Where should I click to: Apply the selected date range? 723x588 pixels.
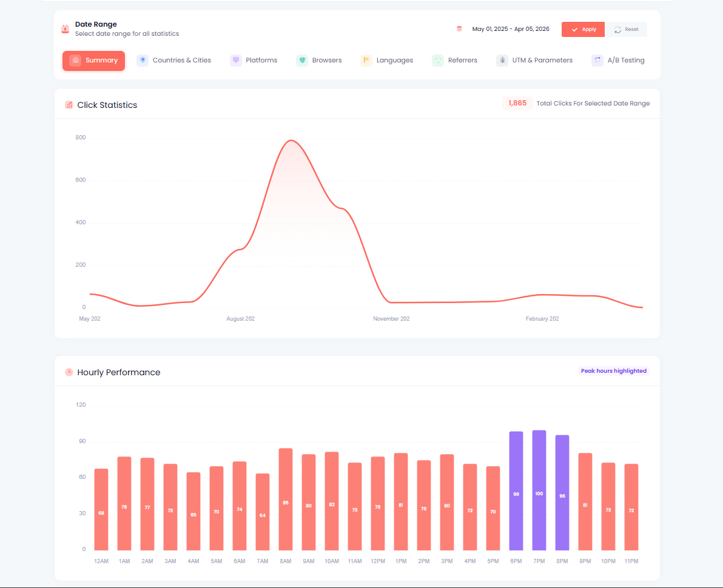tap(583, 28)
